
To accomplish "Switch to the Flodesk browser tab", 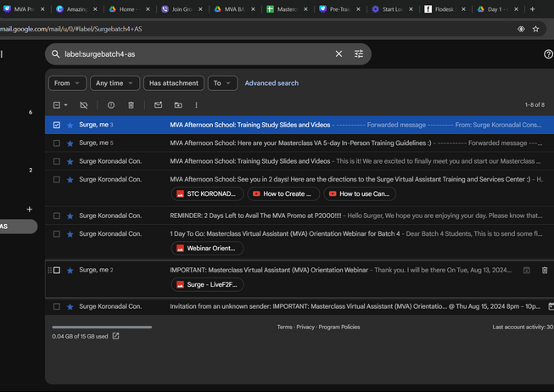I will click(445, 9).
